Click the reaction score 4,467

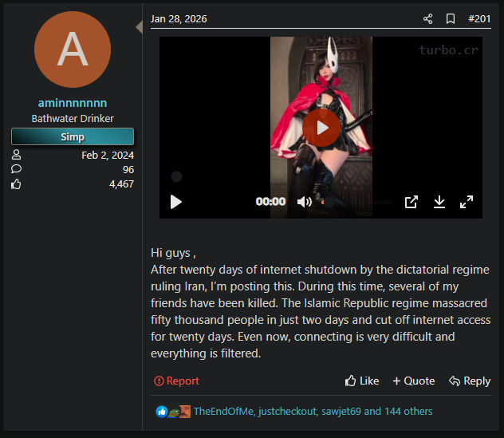click(x=121, y=184)
